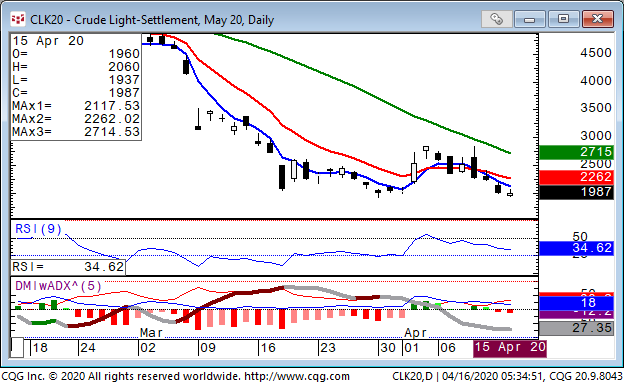Select the DMIwADX^(5) study label
The width and height of the screenshot is (624, 384).
(58, 286)
